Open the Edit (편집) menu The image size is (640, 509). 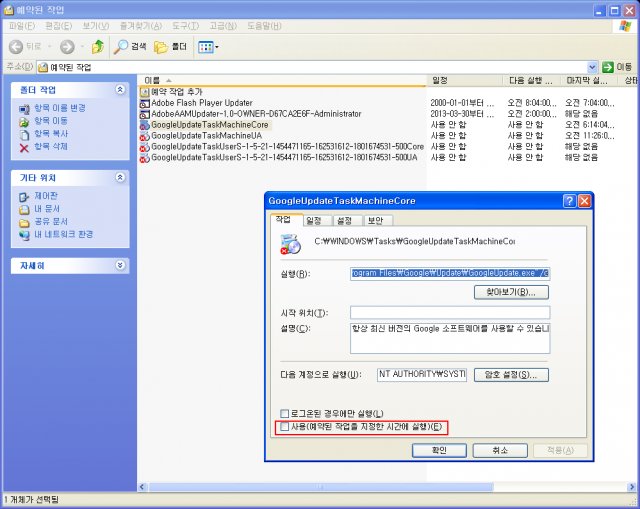(59, 26)
